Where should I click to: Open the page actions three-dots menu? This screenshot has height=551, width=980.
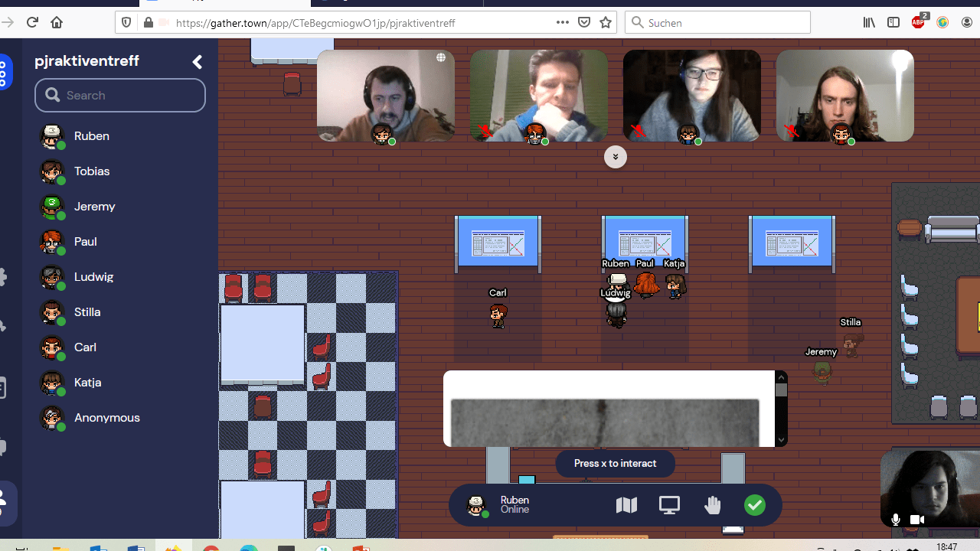click(563, 22)
